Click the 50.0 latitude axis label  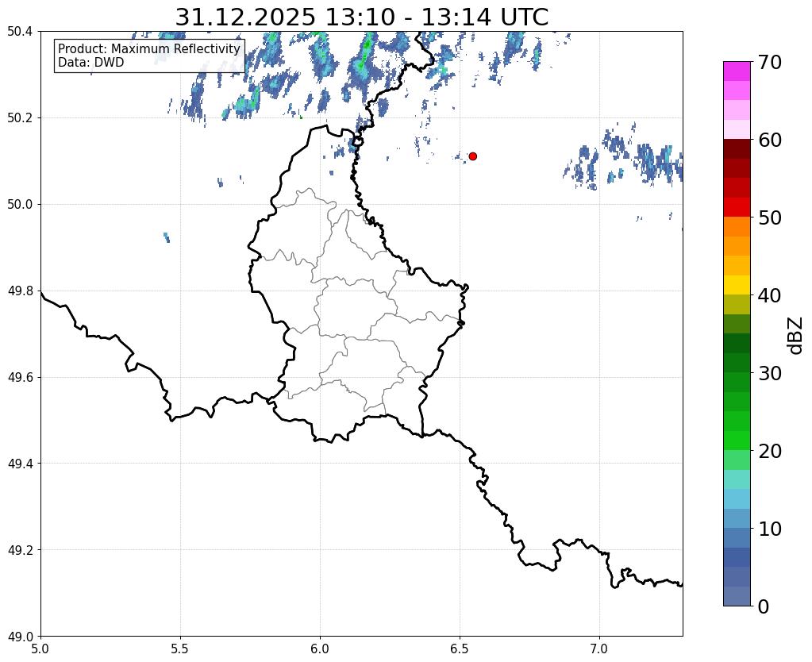click(x=20, y=205)
